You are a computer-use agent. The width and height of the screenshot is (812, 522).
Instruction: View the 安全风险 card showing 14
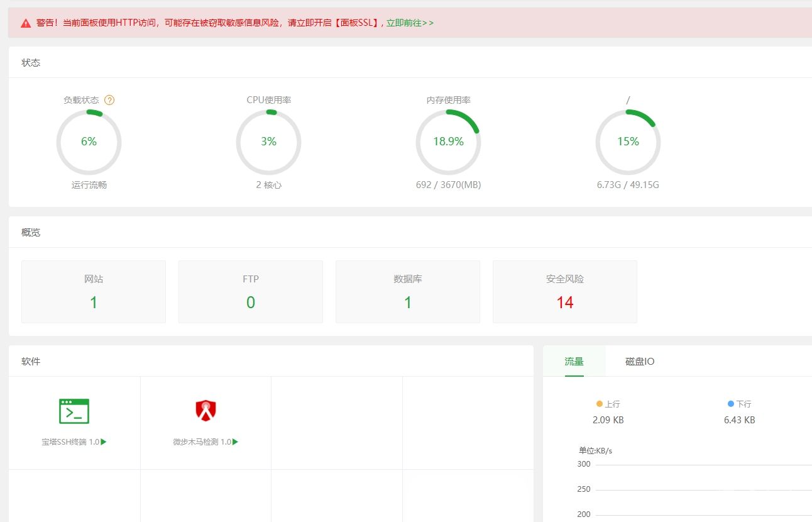[x=565, y=292]
